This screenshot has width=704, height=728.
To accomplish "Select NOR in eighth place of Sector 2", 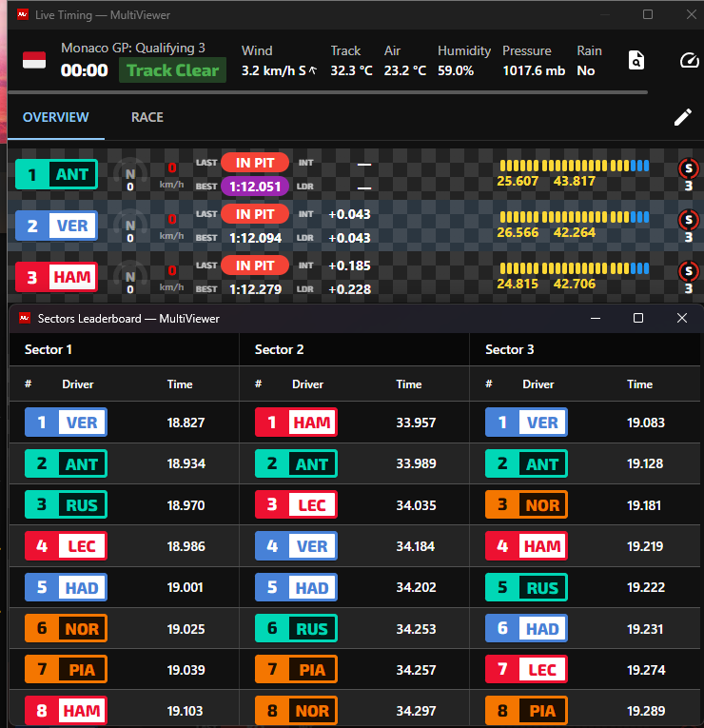I will coord(296,710).
